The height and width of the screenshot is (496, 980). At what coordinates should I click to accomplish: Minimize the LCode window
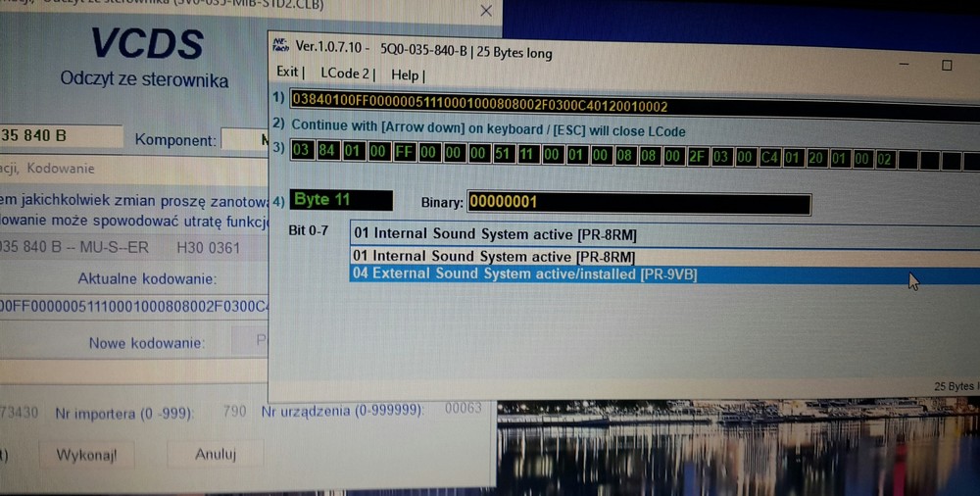pos(901,66)
